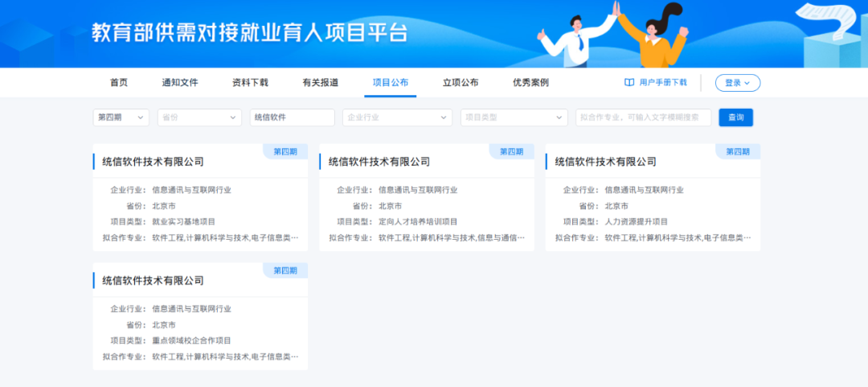The width and height of the screenshot is (868, 387).
Task: Open the 省份 dropdown filter
Action: (x=200, y=117)
